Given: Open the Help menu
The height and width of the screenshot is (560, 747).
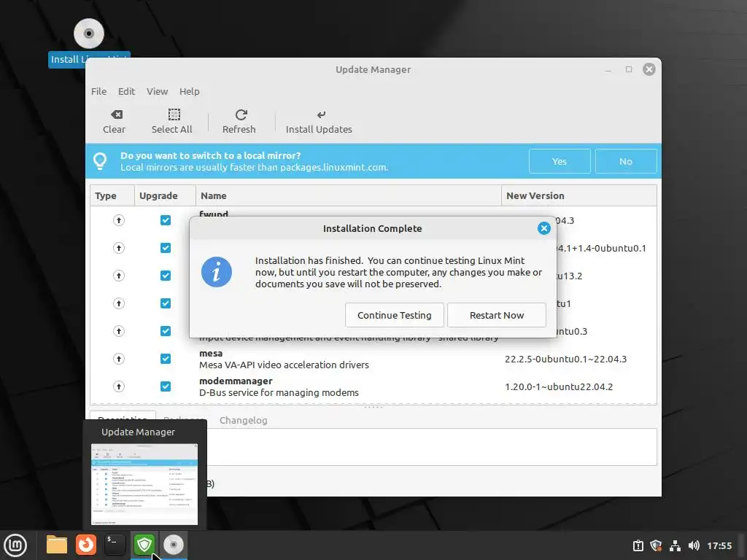Looking at the screenshot, I should [x=189, y=91].
